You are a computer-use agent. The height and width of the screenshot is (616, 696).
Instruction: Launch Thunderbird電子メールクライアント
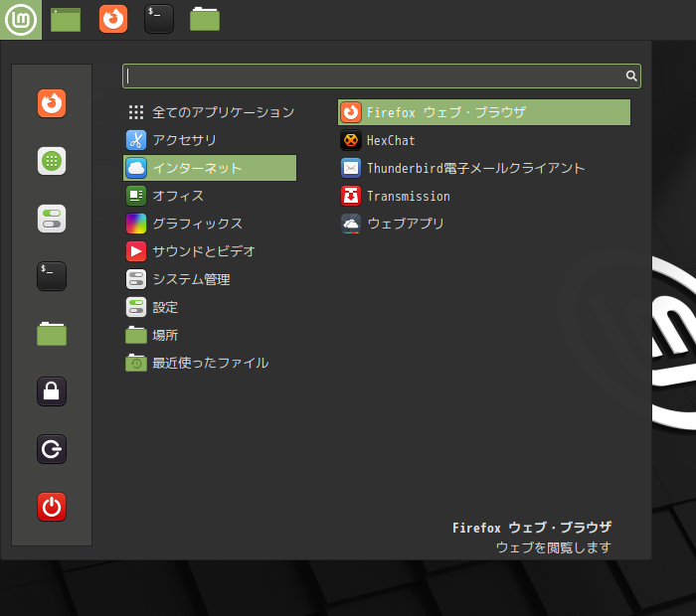point(484,168)
